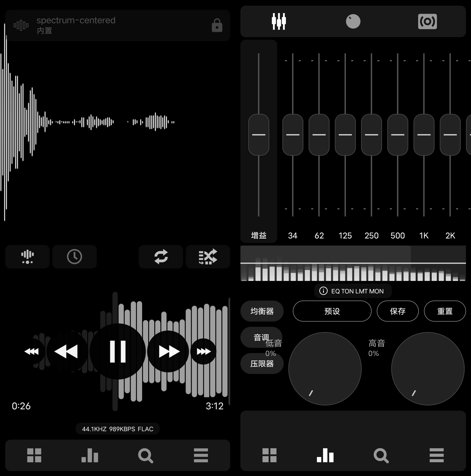Open the 预设 presets selector
Viewport: 471px width, 476px height.
[x=332, y=311]
